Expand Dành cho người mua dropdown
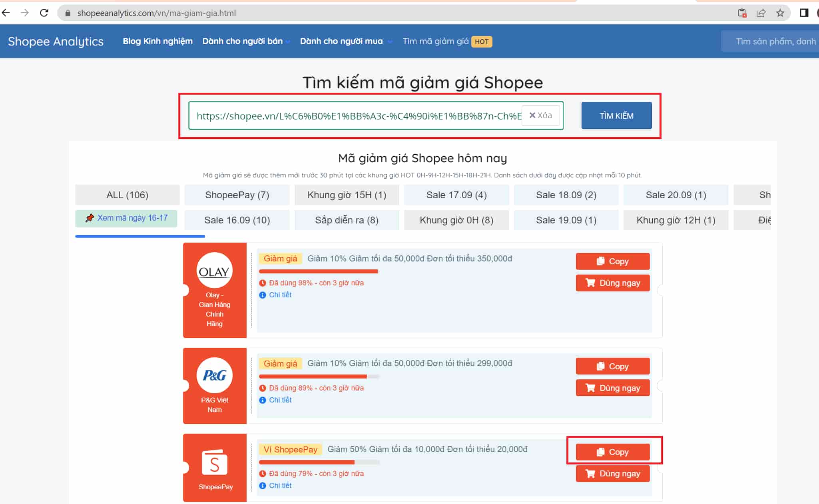Viewport: 819px width, 504px height. click(x=346, y=41)
